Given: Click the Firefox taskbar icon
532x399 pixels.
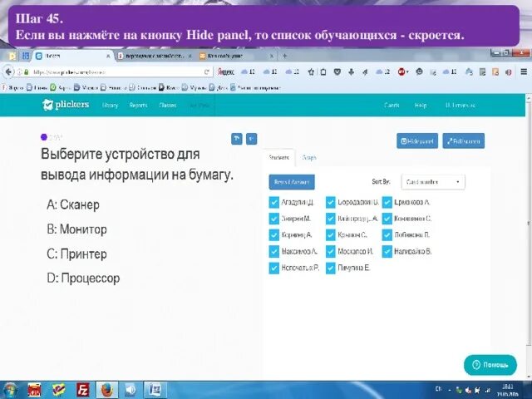Looking at the screenshot, I should click(x=106, y=390).
